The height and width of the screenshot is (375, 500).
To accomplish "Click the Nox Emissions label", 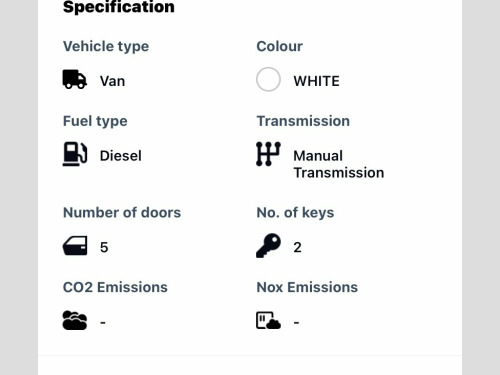I will click(307, 287).
